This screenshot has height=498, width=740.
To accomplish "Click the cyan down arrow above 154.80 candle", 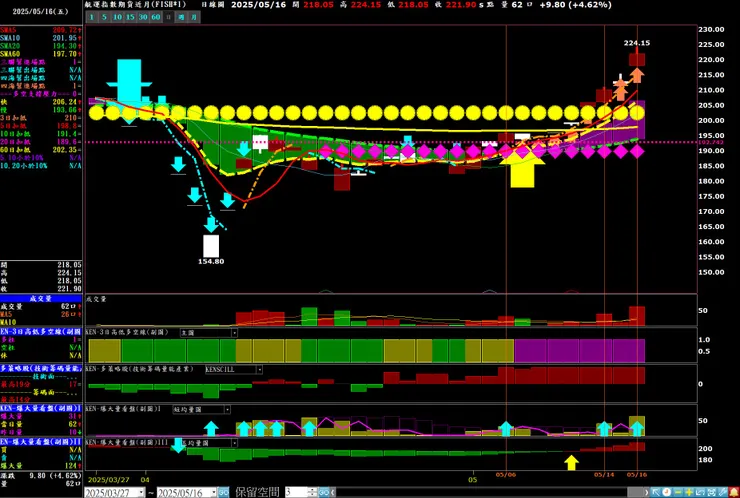I will (x=211, y=224).
